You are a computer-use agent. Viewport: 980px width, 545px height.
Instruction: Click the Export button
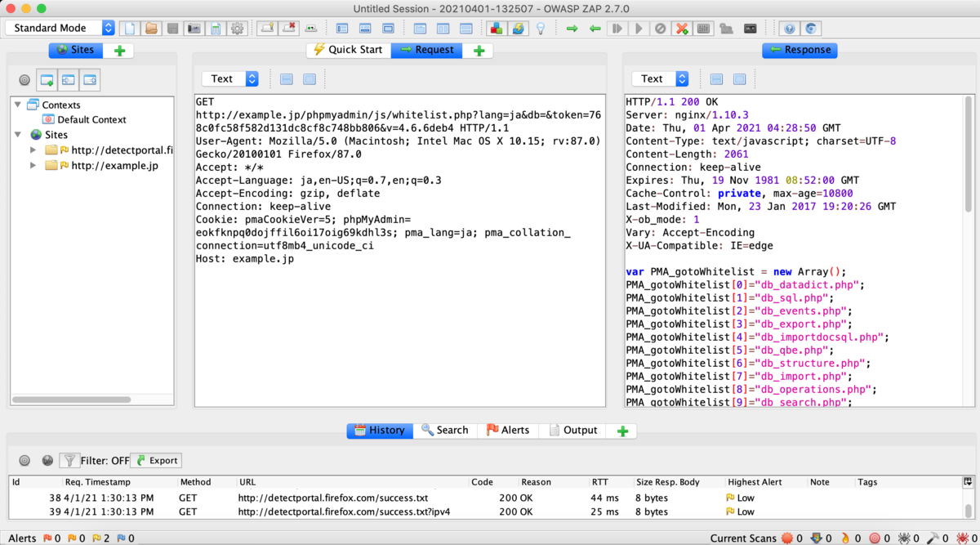156,460
